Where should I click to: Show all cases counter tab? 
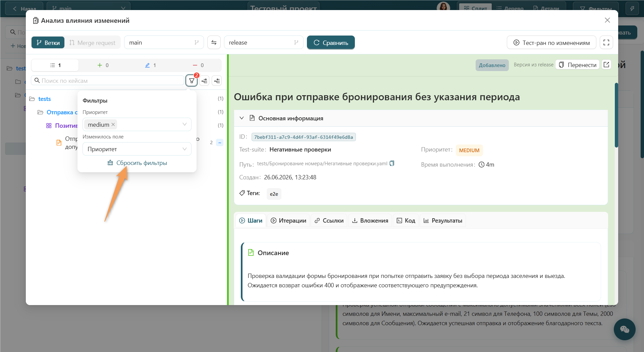[55, 65]
